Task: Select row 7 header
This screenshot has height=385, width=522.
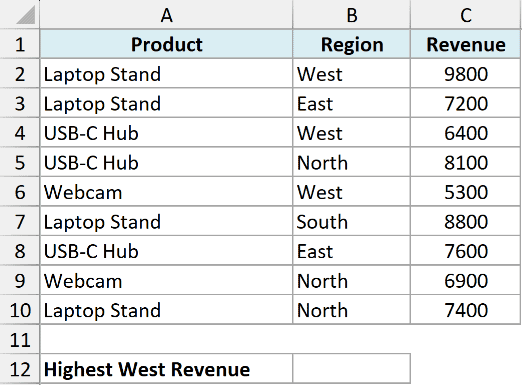Action: pos(20,221)
